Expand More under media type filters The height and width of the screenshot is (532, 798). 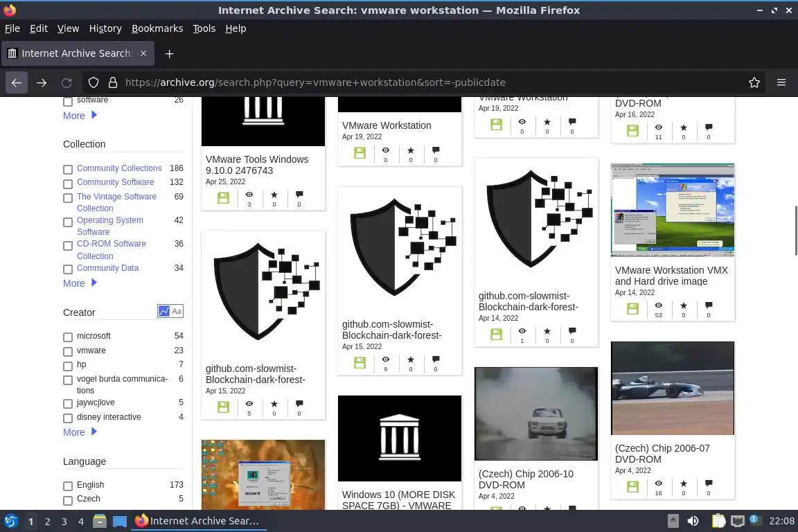coord(80,116)
